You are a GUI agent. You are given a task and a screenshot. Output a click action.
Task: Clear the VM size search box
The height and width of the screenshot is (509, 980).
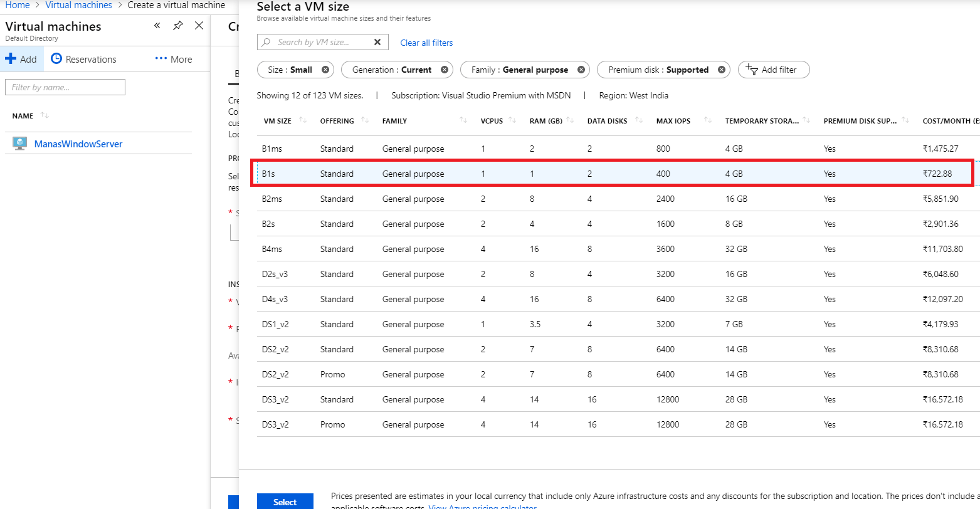point(377,41)
